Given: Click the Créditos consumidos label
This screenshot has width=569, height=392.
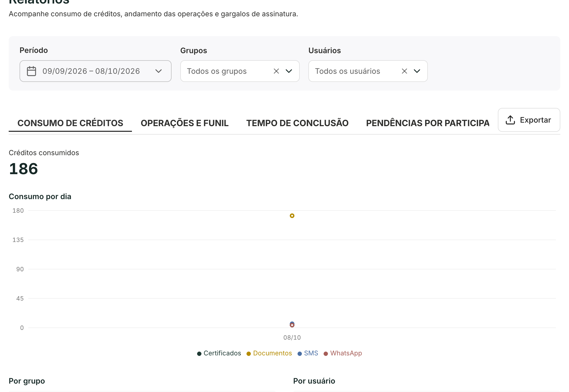Looking at the screenshot, I should 44,153.
